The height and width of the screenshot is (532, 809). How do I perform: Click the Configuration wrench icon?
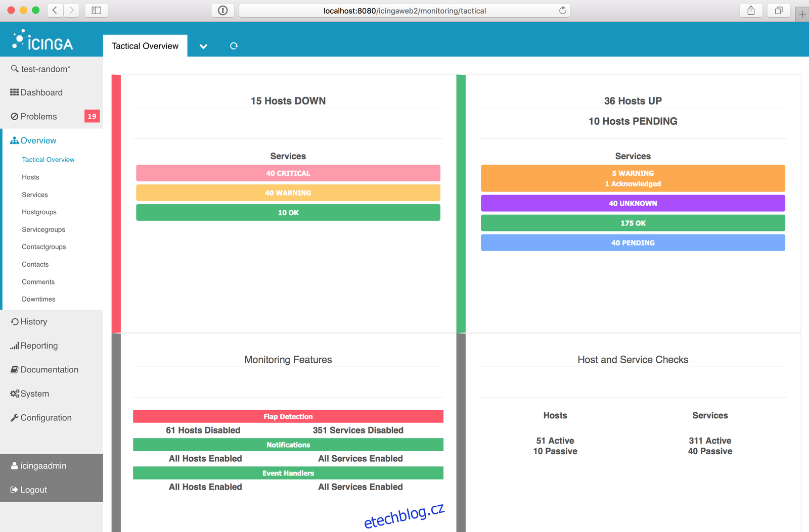click(x=15, y=418)
